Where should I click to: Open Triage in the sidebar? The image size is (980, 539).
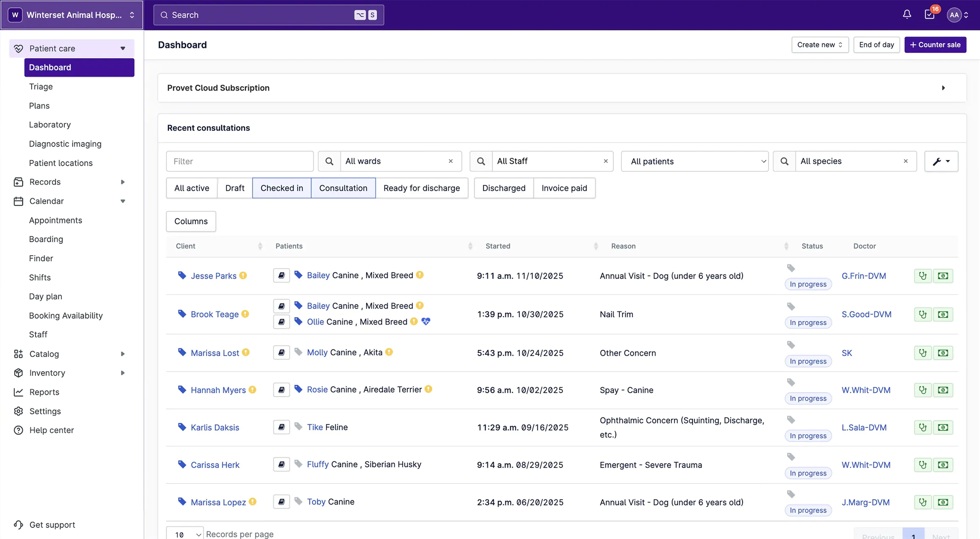coord(41,87)
